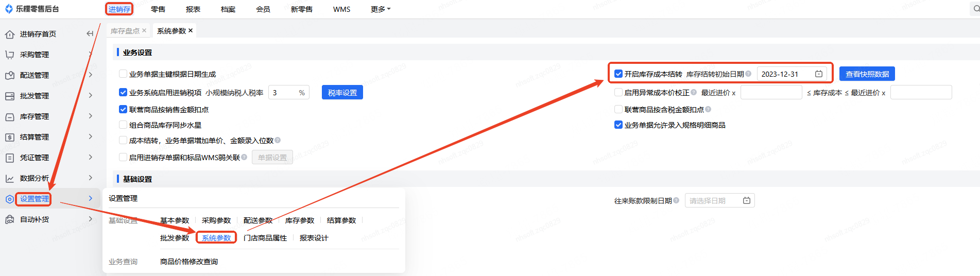Expand the 凭证管理 submenu chevron
Screen dimensions: 980x276
[x=91, y=157]
